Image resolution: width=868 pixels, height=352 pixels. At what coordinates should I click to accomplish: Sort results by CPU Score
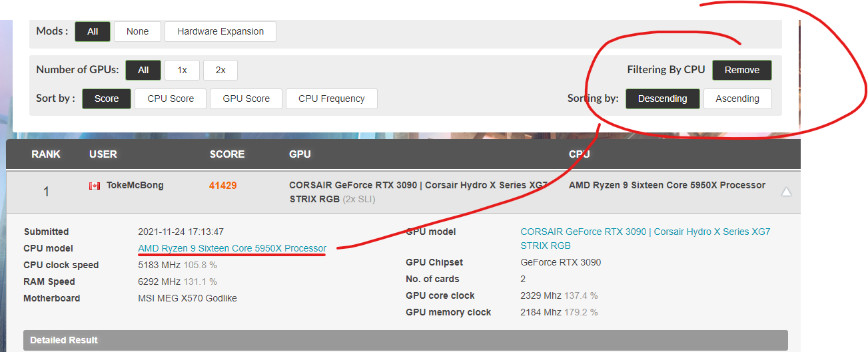[x=171, y=98]
